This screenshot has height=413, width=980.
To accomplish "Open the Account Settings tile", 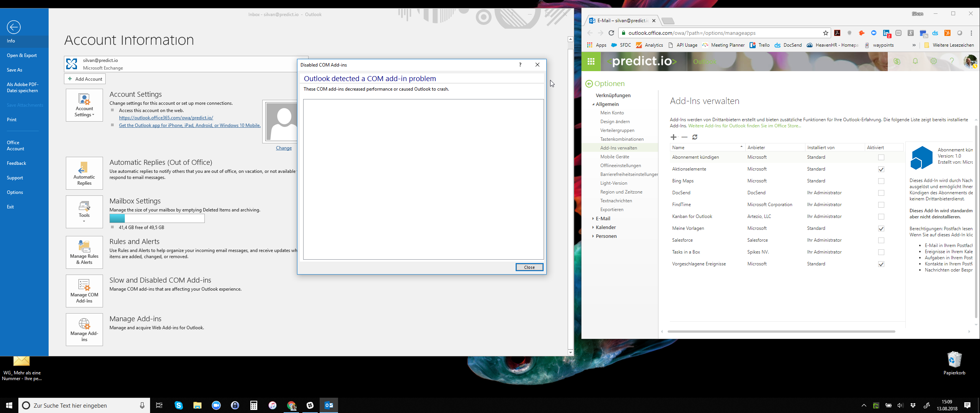I will [84, 105].
